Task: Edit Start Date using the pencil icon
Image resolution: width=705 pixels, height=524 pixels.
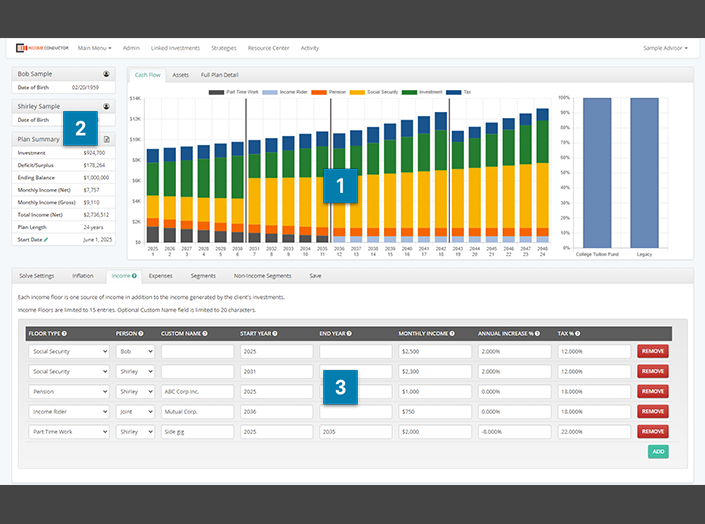Action: point(46,240)
